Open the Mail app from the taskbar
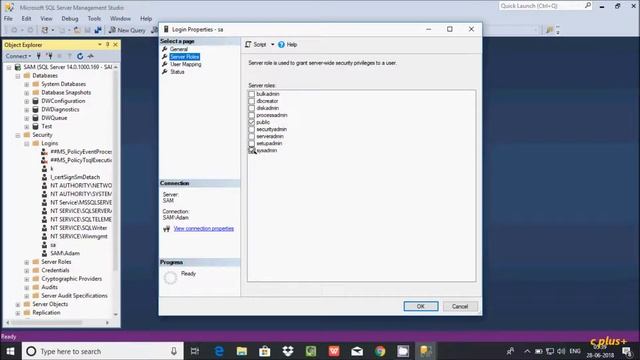Image resolution: width=640 pixels, height=360 pixels. (x=357, y=351)
